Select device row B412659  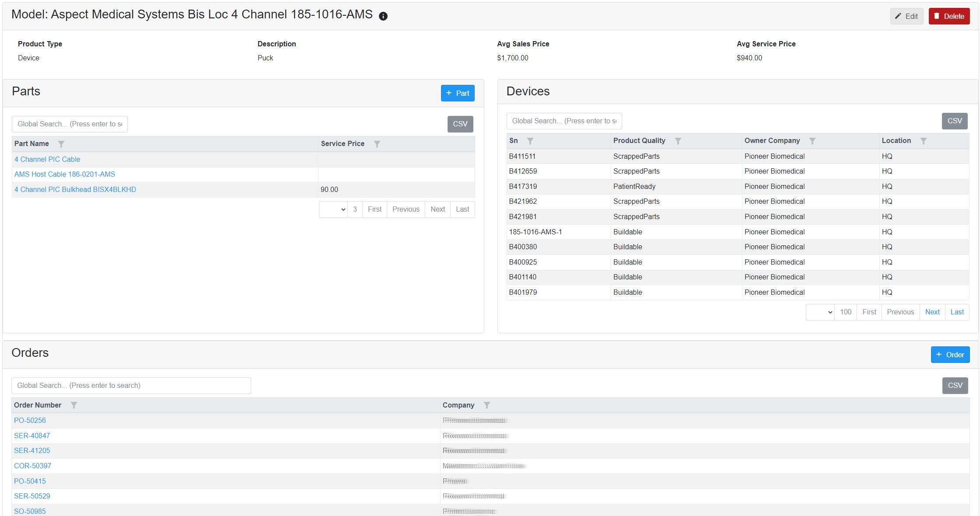738,171
